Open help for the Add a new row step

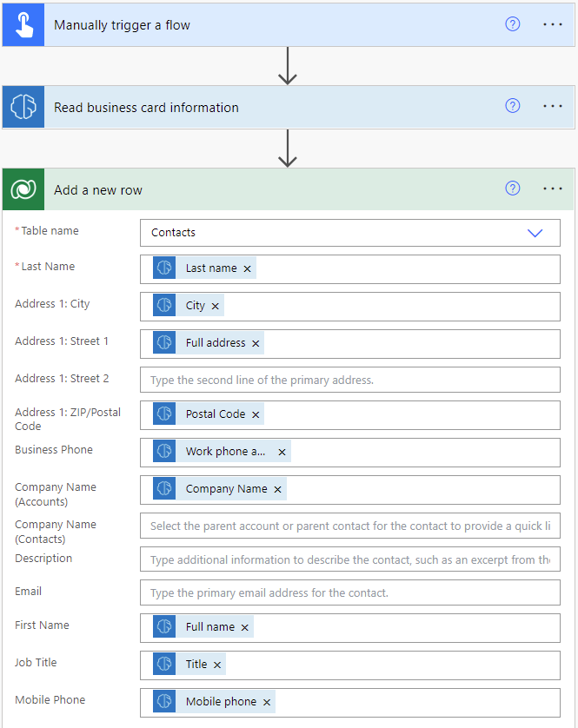point(513,189)
